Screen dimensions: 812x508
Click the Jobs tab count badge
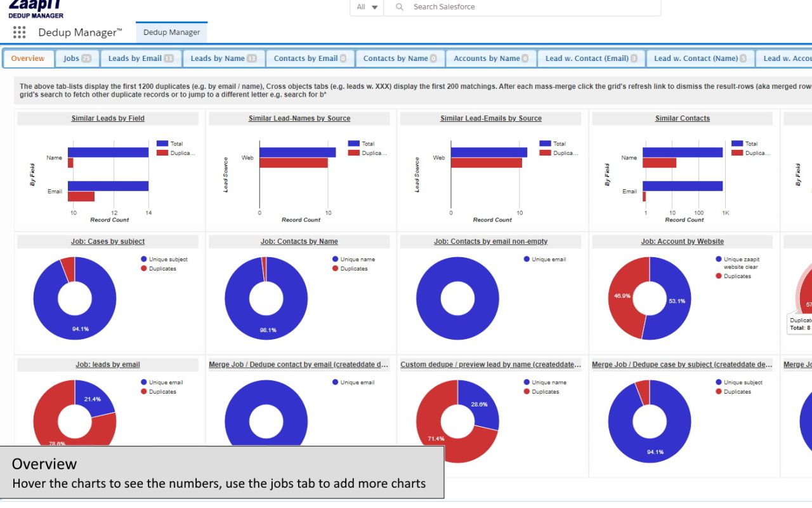[x=86, y=58]
